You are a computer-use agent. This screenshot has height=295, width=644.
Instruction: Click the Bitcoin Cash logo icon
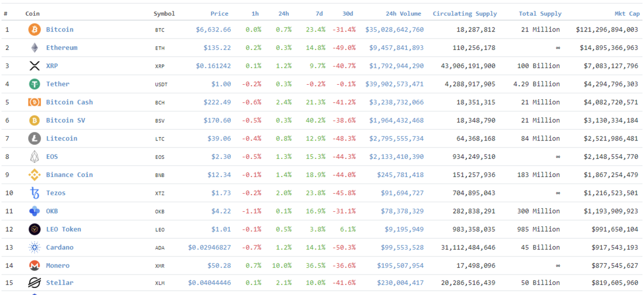pyautogui.click(x=34, y=102)
